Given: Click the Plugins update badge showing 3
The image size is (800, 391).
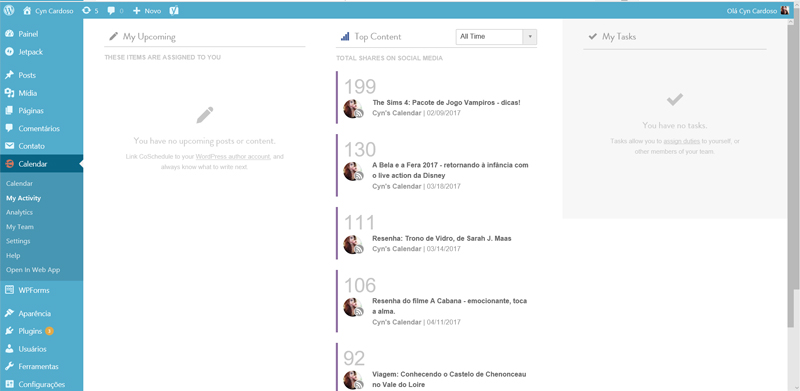Looking at the screenshot, I should tap(49, 331).
